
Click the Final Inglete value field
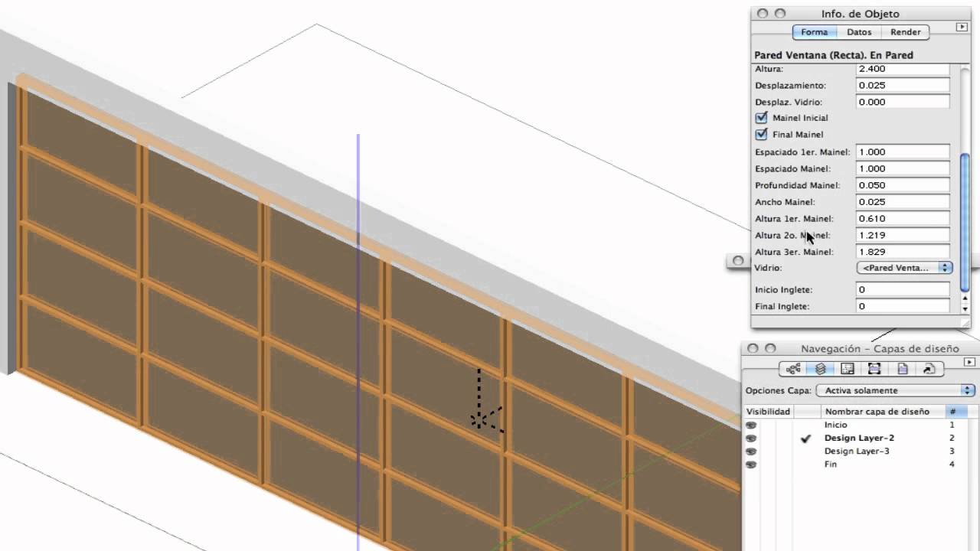(903, 306)
